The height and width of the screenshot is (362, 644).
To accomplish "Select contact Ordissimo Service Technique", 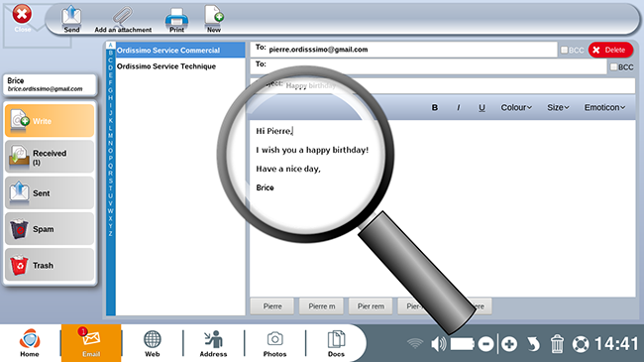I will [x=180, y=66].
